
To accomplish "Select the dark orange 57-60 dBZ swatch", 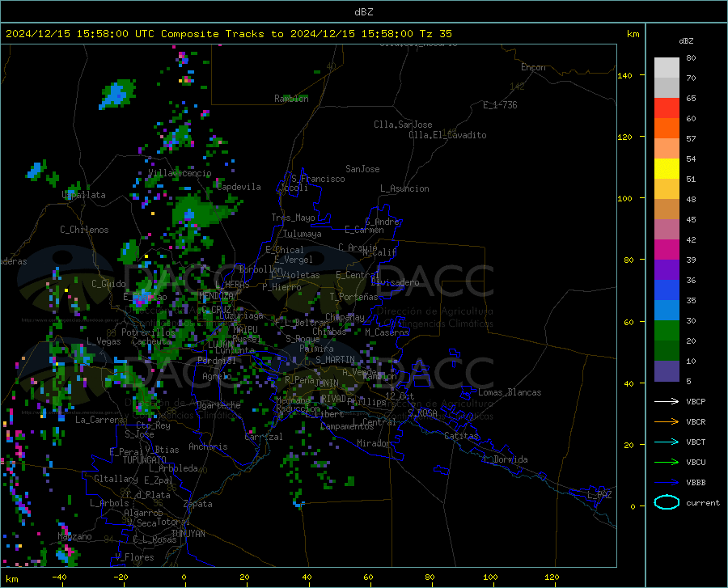I will click(667, 129).
